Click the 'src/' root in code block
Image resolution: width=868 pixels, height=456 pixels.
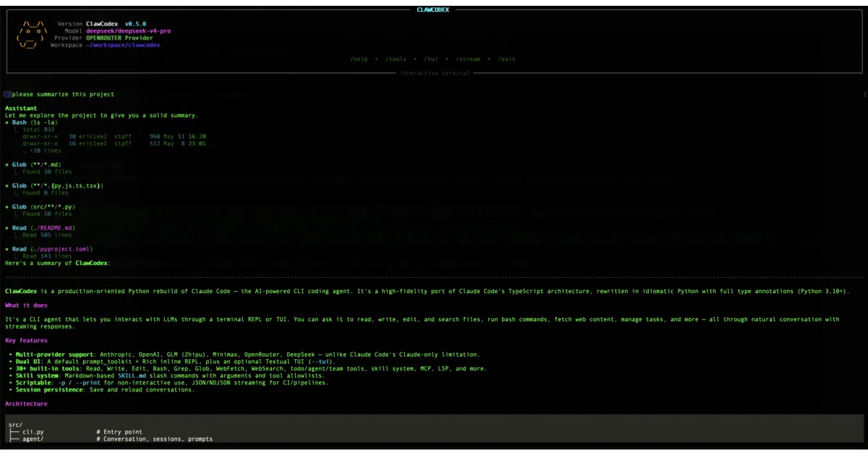pyautogui.click(x=15, y=425)
